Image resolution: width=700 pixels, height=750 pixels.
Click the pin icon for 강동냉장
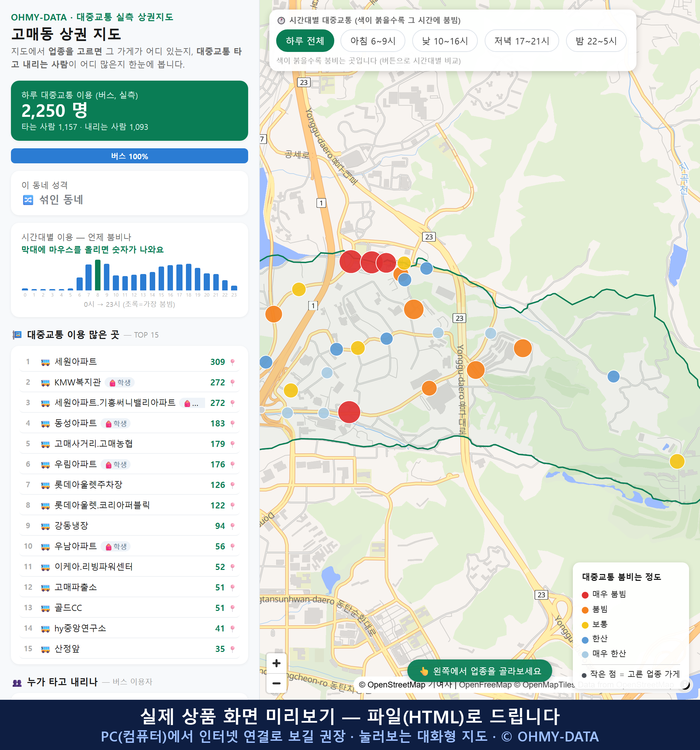coord(232,526)
